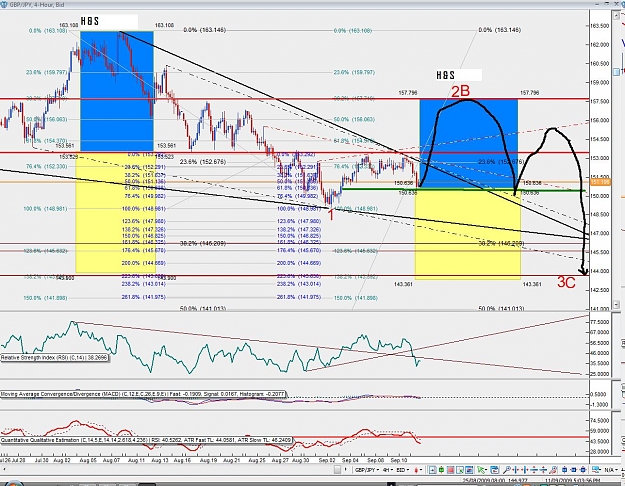Open the N/A dropdown in toolbar
This screenshot has width=625, height=486.
(x=609, y=470)
